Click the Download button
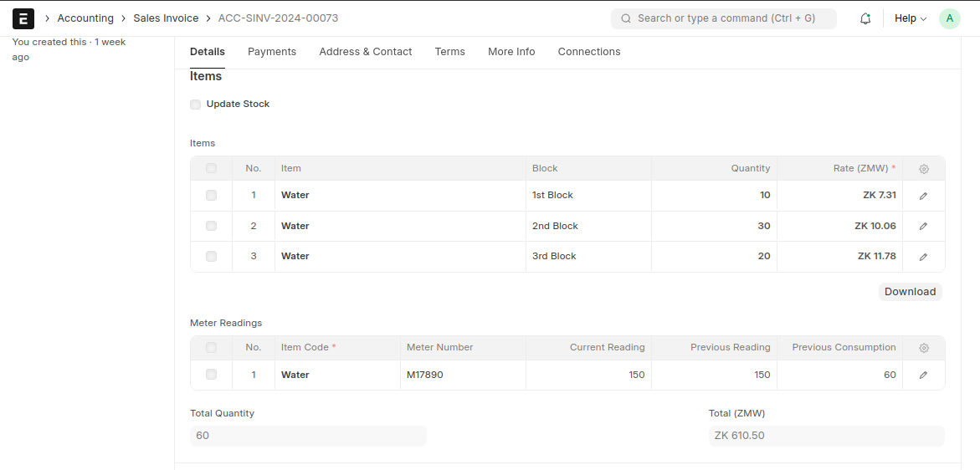The image size is (980, 470). (910, 292)
